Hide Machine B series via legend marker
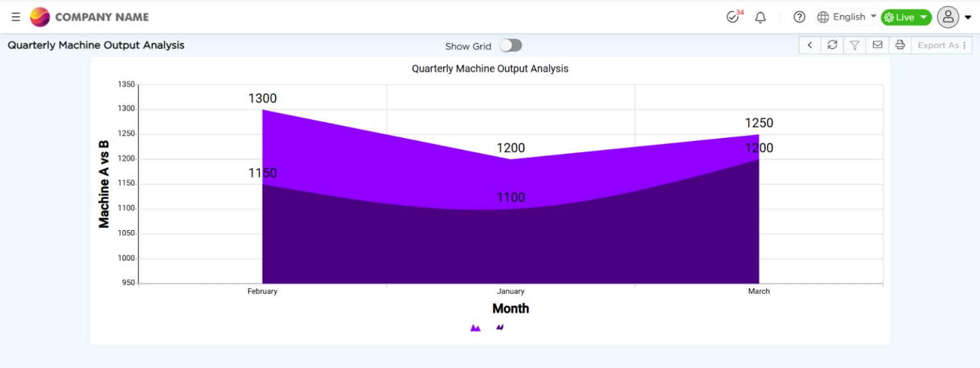The width and height of the screenshot is (980, 368). click(500, 327)
